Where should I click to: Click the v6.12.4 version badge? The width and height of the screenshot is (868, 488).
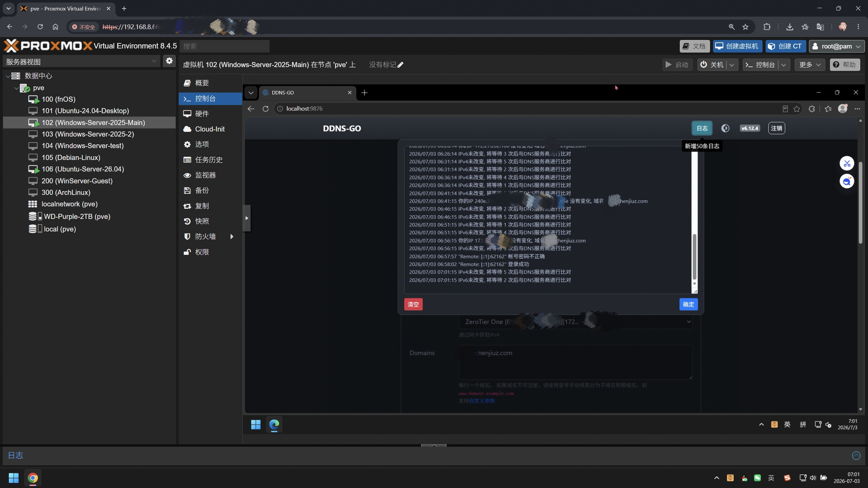[x=750, y=128]
